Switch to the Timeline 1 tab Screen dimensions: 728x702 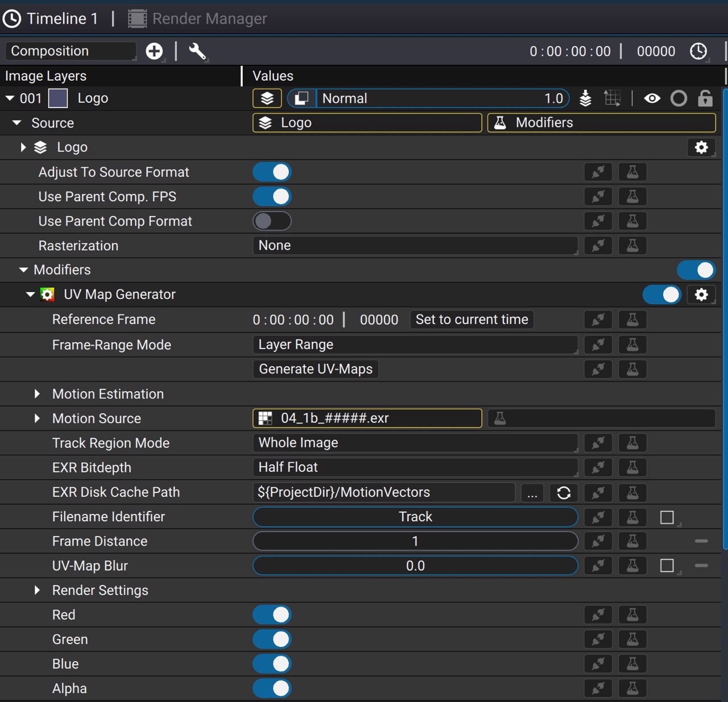point(50,19)
